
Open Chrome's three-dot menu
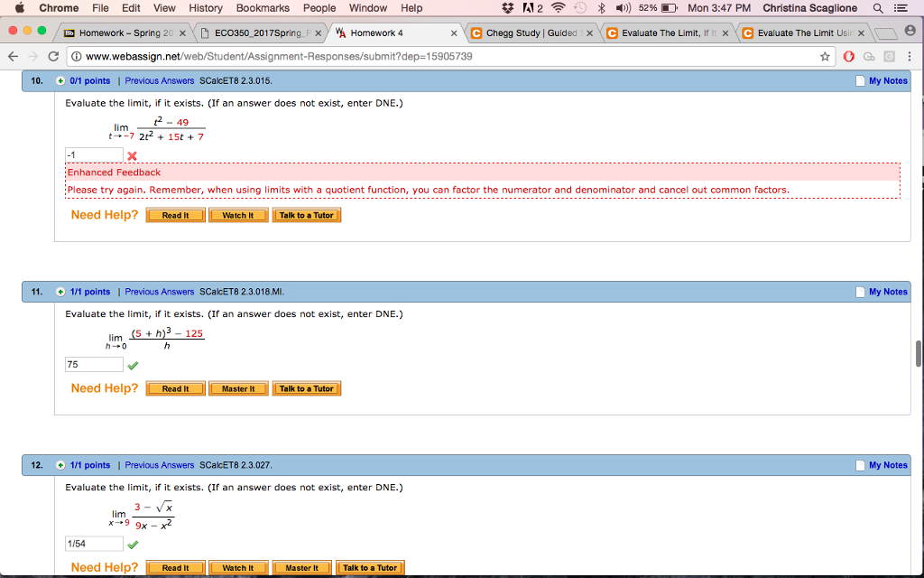[910, 57]
